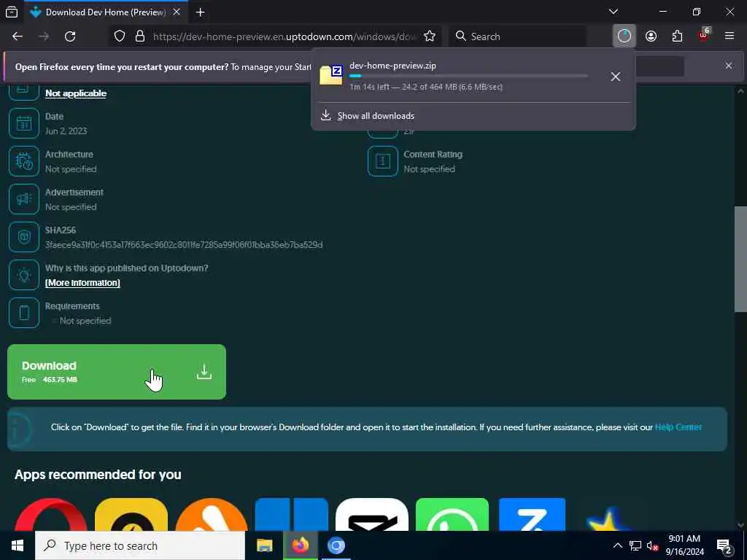
Task: Open the Firefox account icon
Action: click(x=651, y=36)
